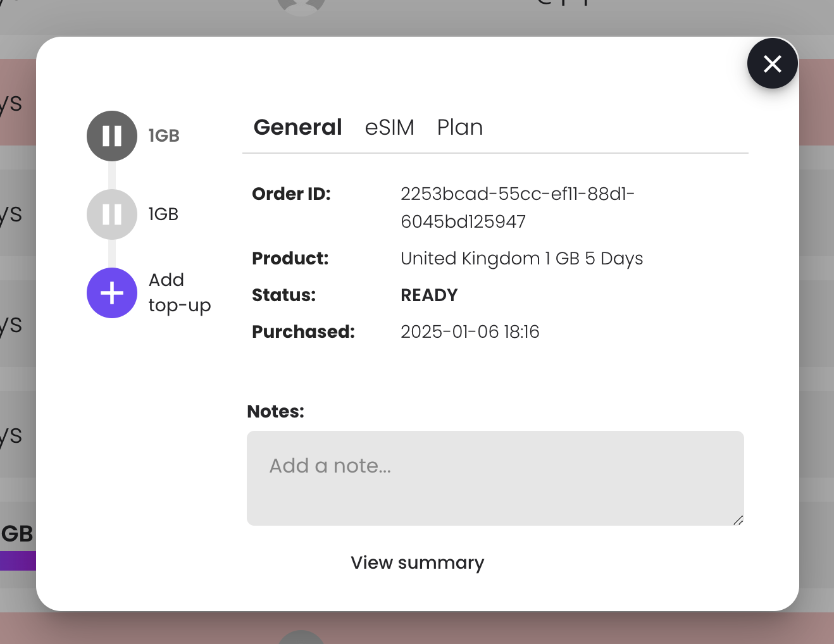
Task: Click the Purchased: label
Action: pyautogui.click(x=303, y=331)
